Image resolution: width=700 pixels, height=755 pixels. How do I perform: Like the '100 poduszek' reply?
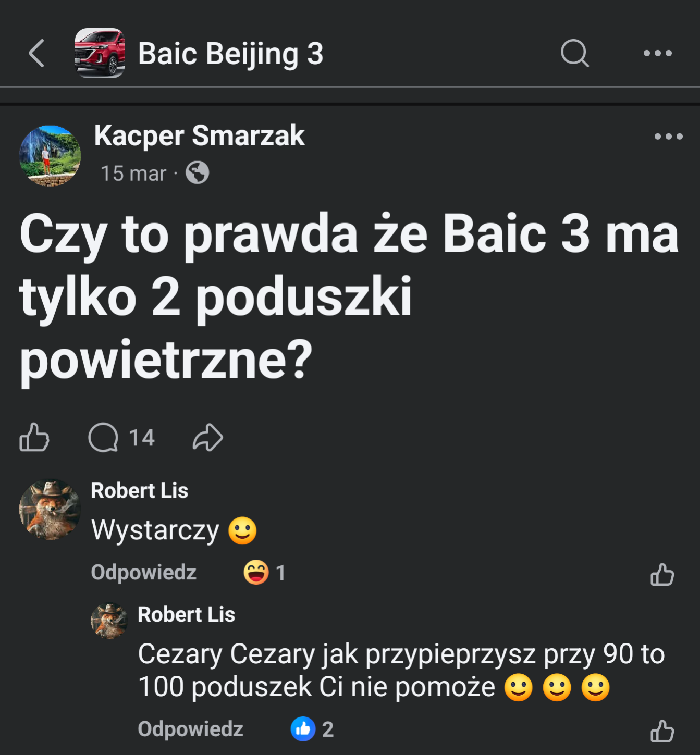click(662, 731)
